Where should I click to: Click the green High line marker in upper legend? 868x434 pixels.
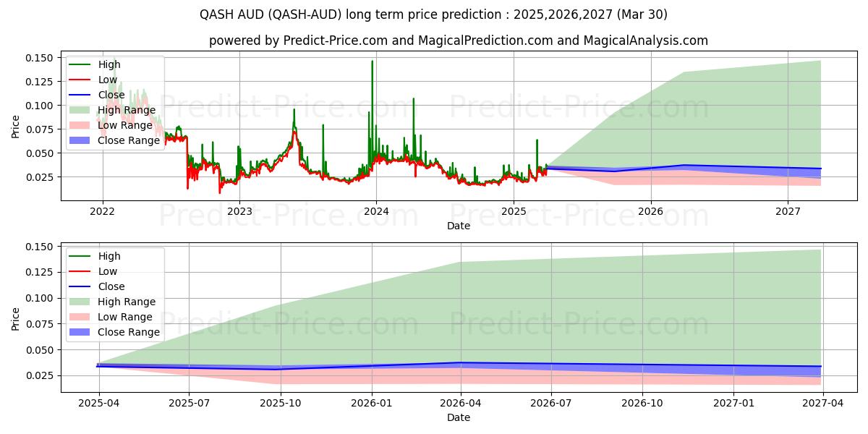[82, 64]
